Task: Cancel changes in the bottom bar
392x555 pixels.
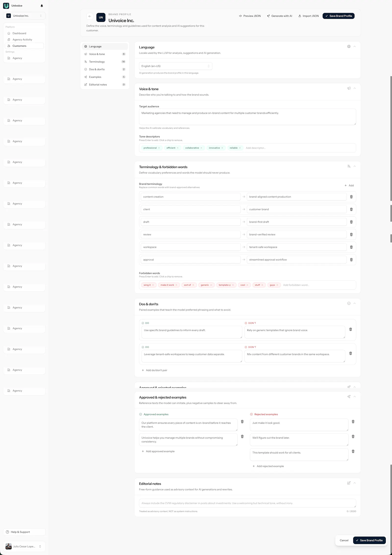Action: [x=344, y=540]
